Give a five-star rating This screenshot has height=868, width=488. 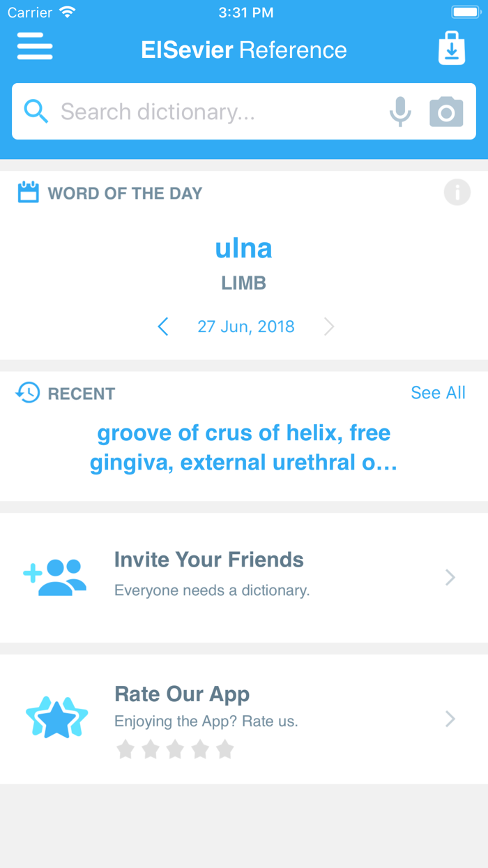[x=224, y=750]
